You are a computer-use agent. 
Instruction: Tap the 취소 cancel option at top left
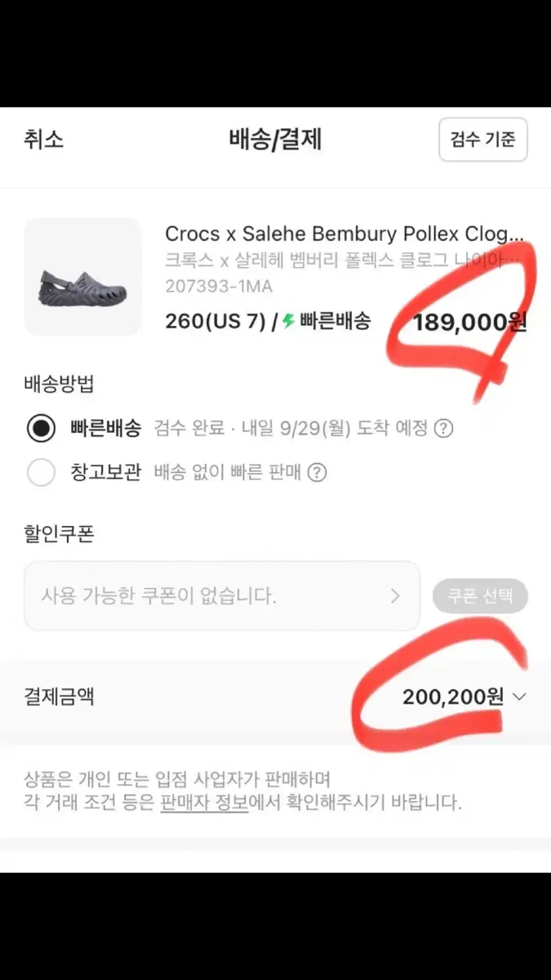43,140
